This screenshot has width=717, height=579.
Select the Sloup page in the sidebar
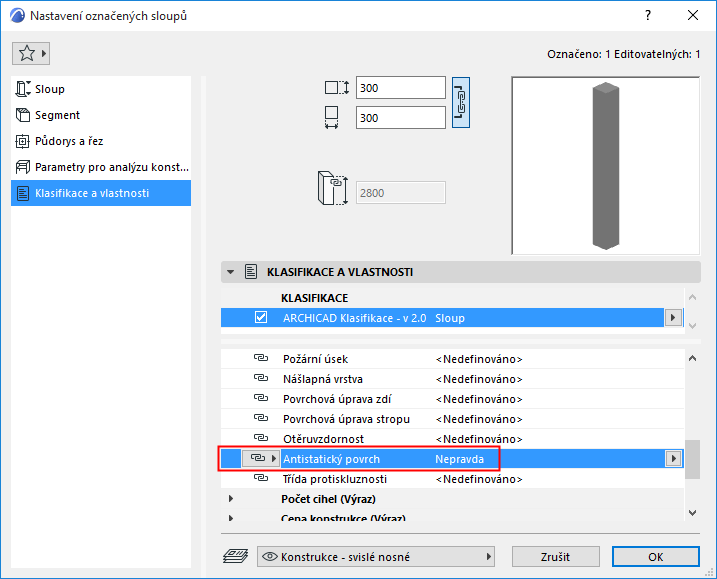tap(101, 89)
